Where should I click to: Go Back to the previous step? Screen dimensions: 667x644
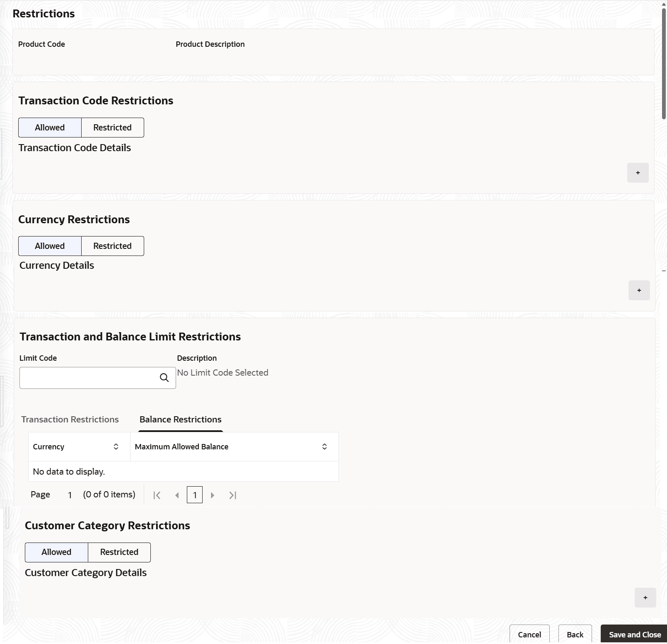[x=575, y=634]
